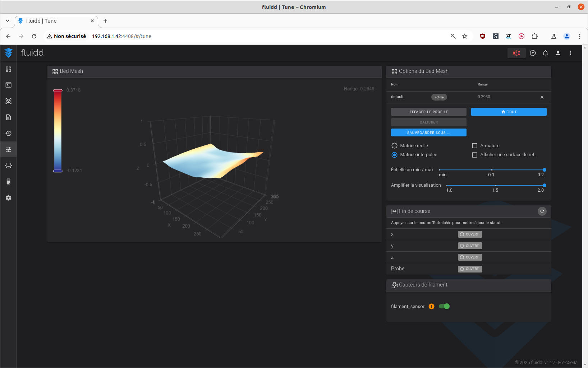588x368 pixels.
Task: Check Afficher une surface de ref.
Action: (474, 155)
